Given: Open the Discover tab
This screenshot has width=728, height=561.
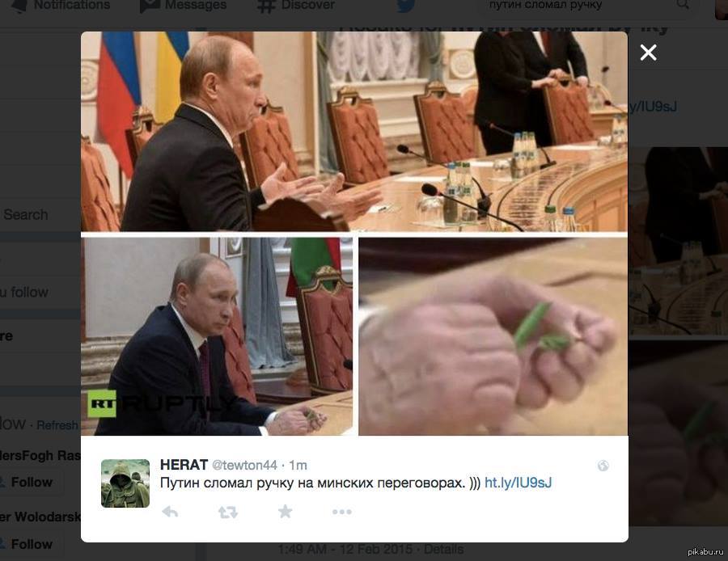Looking at the screenshot, I should (296, 6).
